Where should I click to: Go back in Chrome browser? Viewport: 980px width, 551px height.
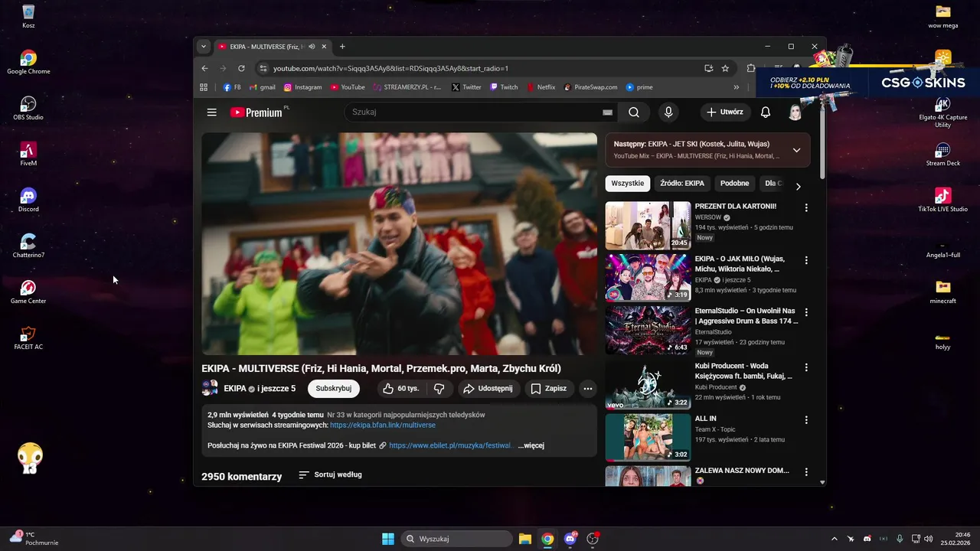click(204, 68)
